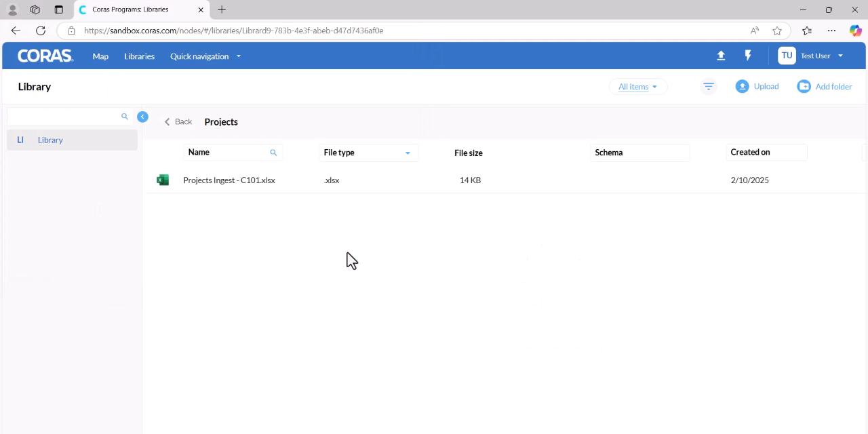Click the browser back arrow
Screen dimensions: 868x434
pyautogui.click(x=16, y=31)
